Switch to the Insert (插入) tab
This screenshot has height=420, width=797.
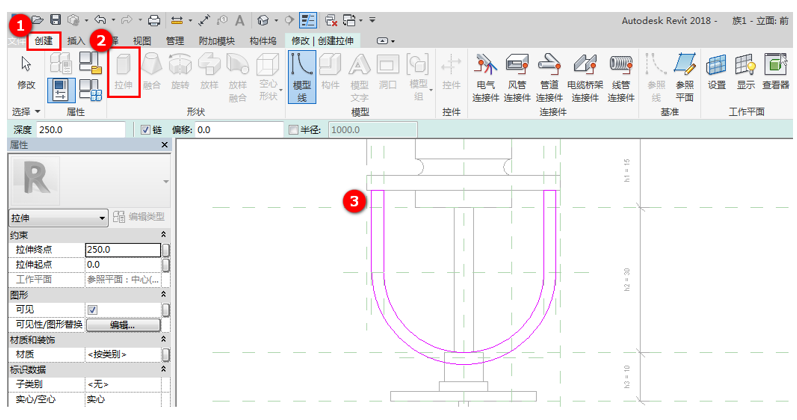click(76, 41)
